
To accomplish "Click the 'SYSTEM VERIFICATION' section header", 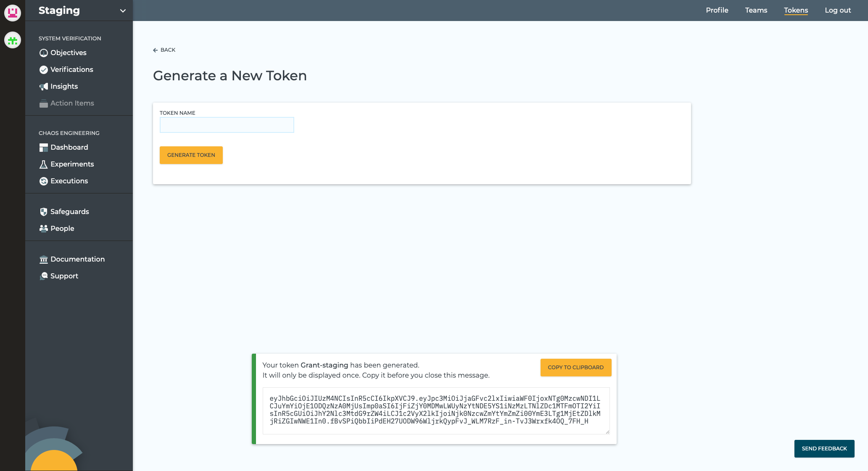I will tap(70, 38).
